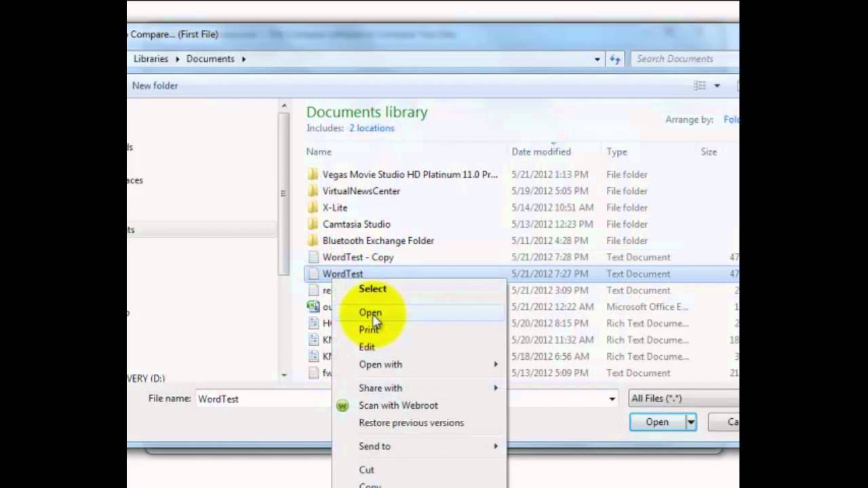Click the Vegas Movie Studio folder icon

313,174
